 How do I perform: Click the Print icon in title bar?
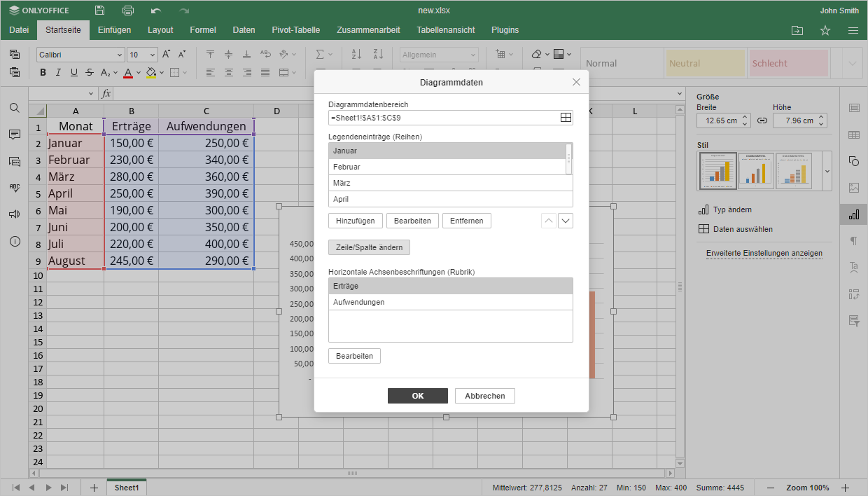pos(128,11)
